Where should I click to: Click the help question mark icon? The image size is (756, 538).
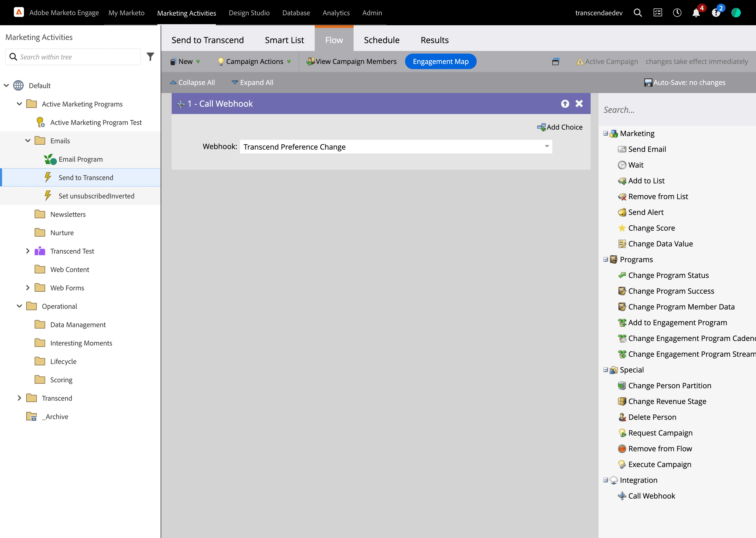tap(716, 13)
